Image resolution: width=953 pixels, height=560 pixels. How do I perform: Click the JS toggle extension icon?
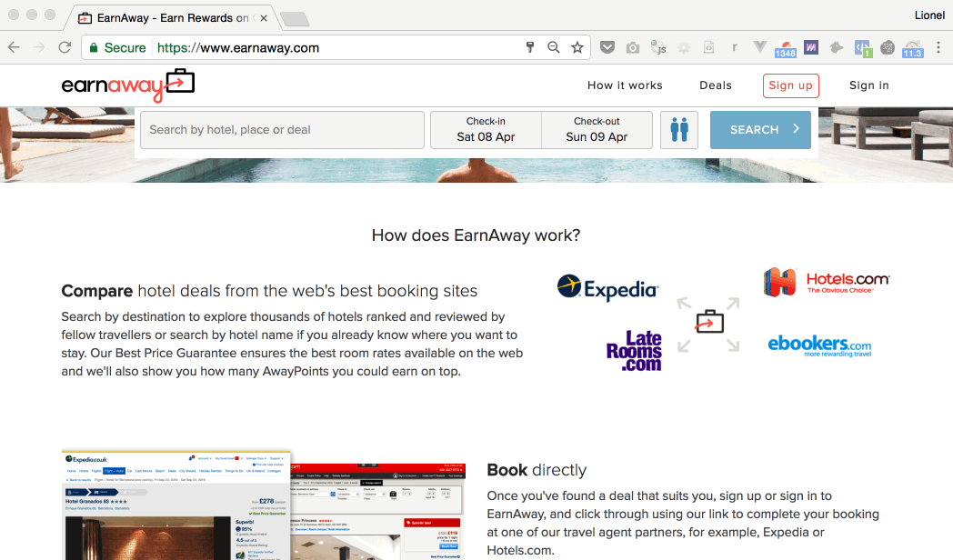click(658, 47)
